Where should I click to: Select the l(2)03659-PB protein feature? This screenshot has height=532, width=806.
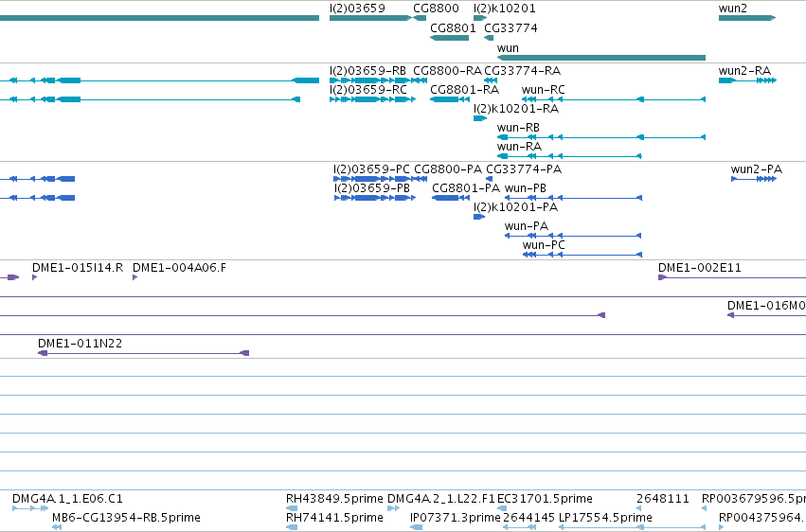pos(375,198)
